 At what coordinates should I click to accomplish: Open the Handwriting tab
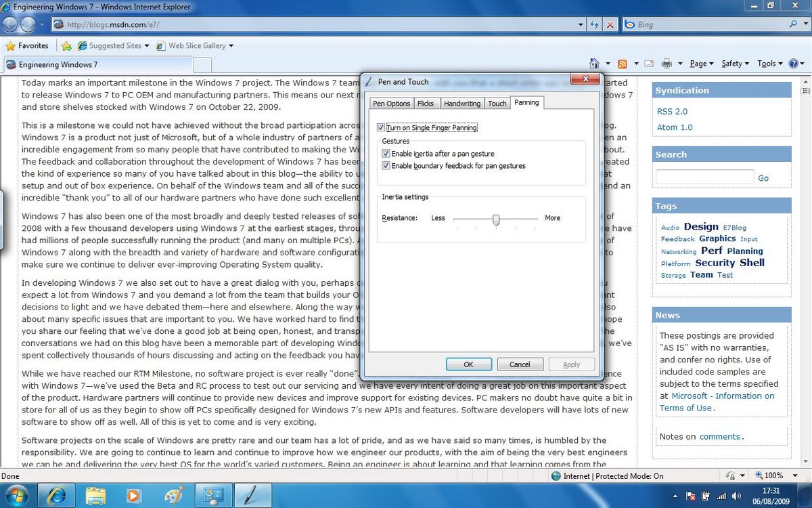(461, 103)
